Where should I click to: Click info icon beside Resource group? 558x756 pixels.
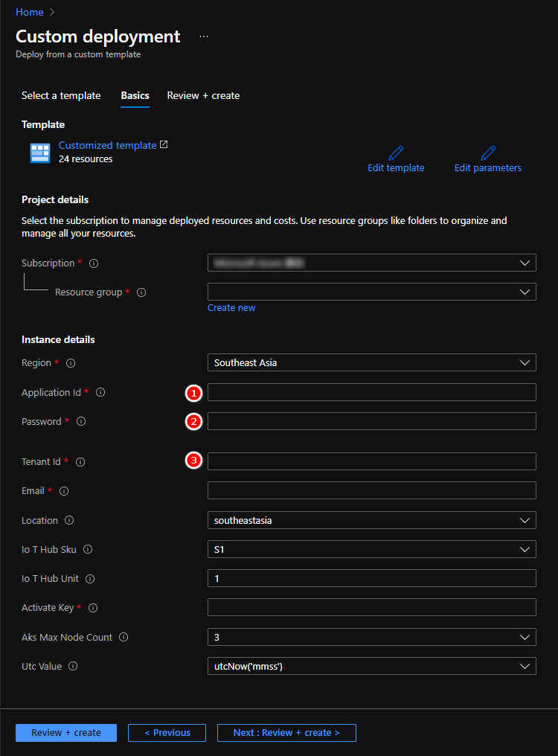point(141,292)
